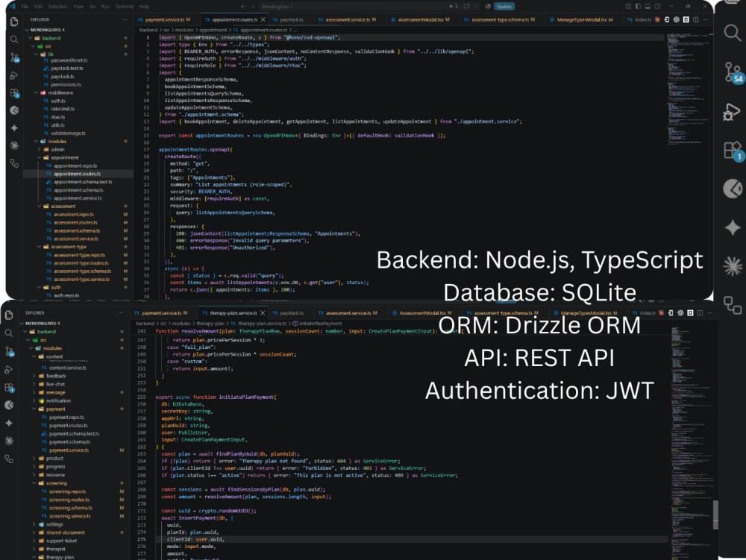Click large Search magnifier in right strip
746x560 pixels.
tap(733, 33)
